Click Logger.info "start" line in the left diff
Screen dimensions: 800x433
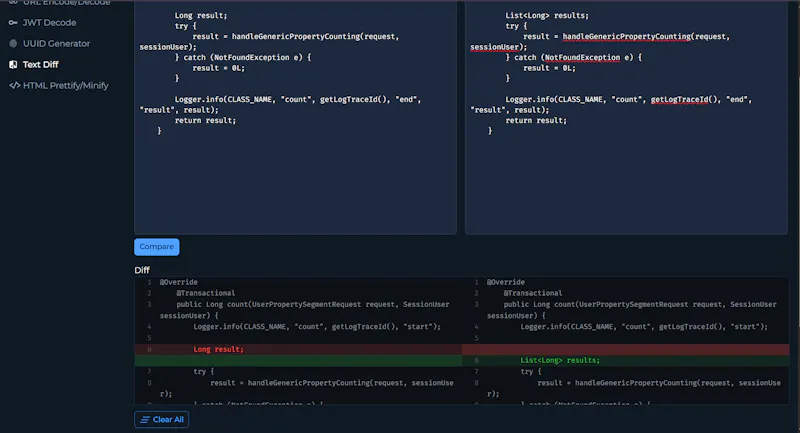(x=317, y=326)
